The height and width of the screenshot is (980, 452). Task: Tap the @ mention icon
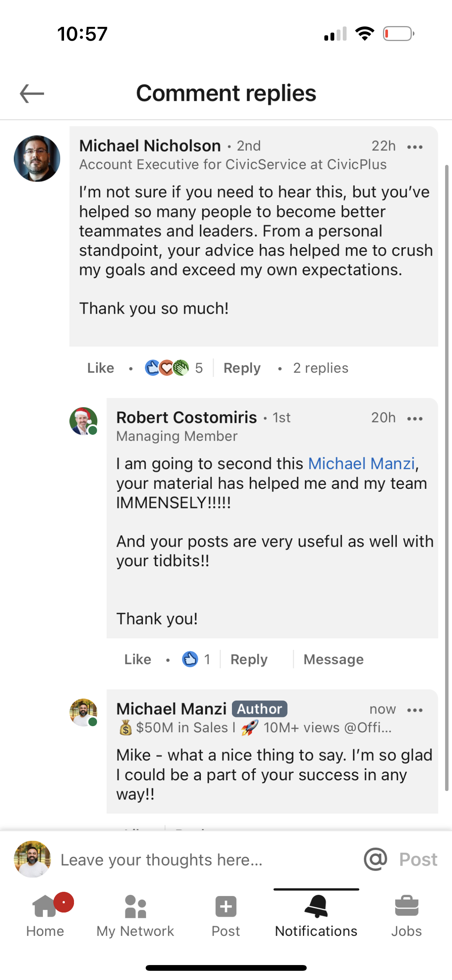point(375,859)
